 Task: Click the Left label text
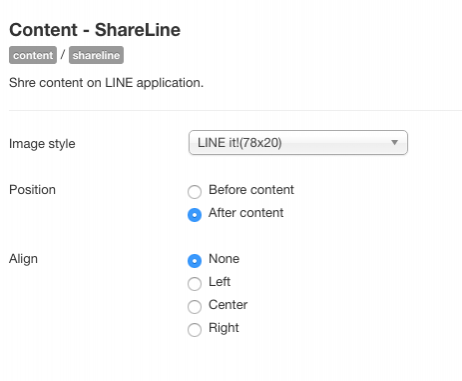tap(219, 282)
